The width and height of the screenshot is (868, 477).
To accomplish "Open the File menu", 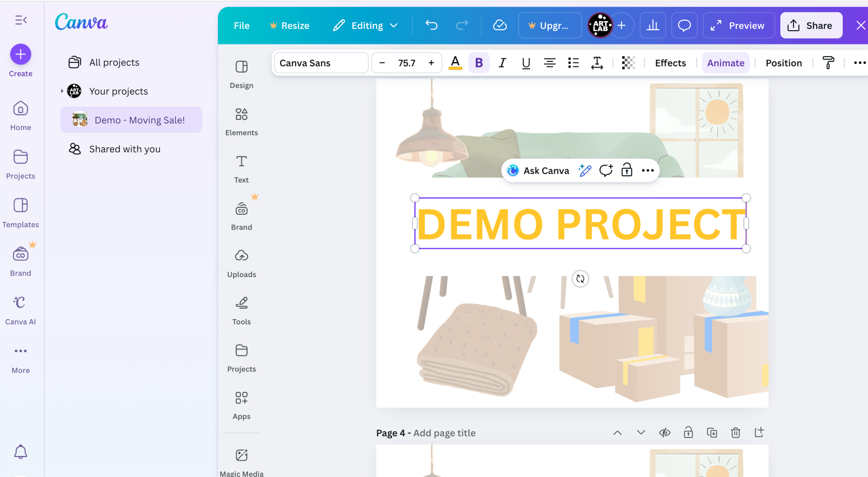I will (x=241, y=25).
